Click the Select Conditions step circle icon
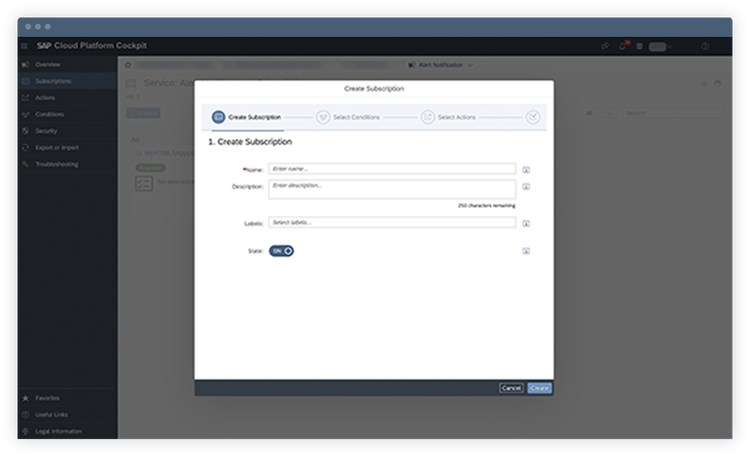 click(x=323, y=117)
